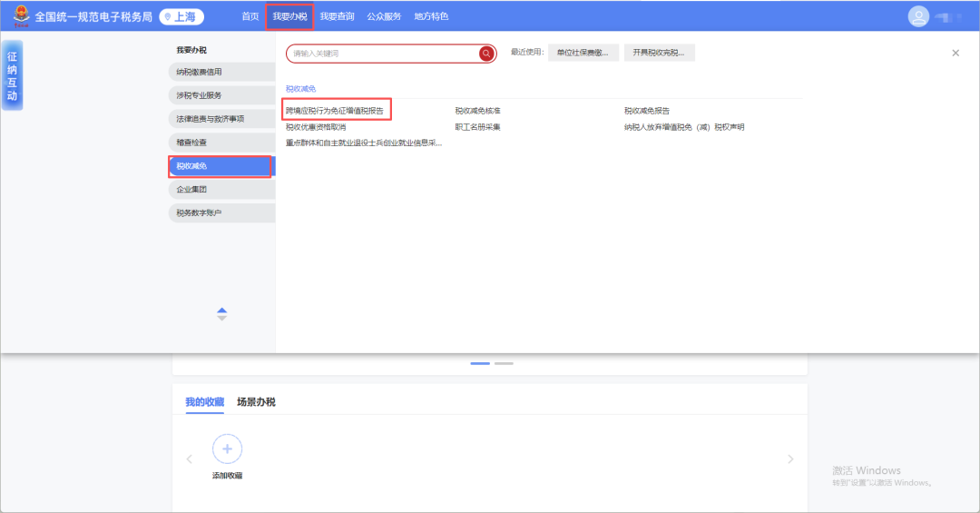Screen dimensions: 980x513
Task: Select 税务数字账户 in the sidebar
Action: point(222,212)
